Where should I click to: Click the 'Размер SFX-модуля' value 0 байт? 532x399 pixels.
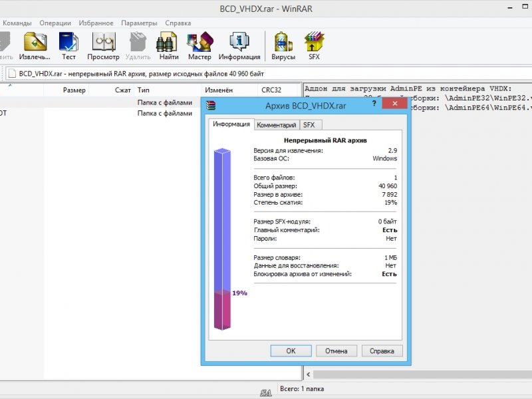click(388, 221)
